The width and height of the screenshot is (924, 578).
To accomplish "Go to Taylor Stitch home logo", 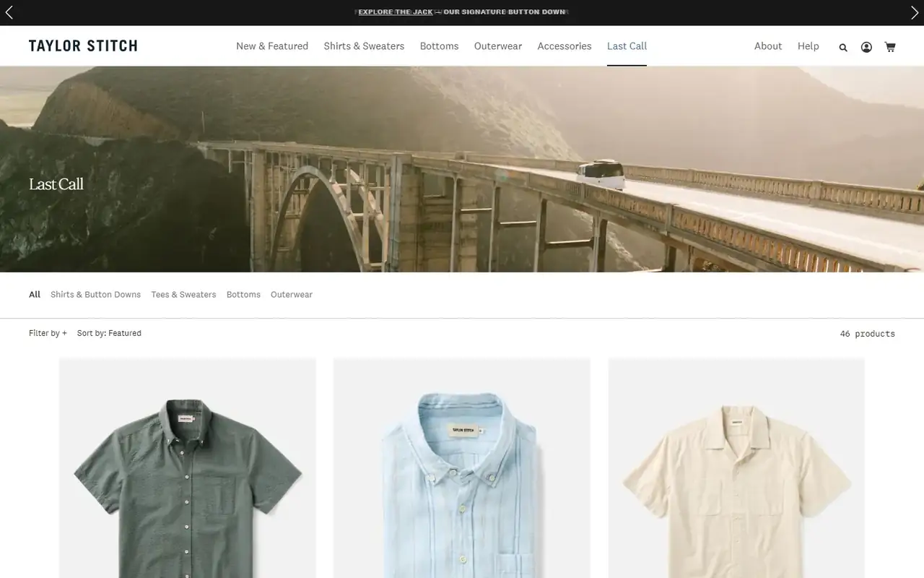I will [x=83, y=46].
